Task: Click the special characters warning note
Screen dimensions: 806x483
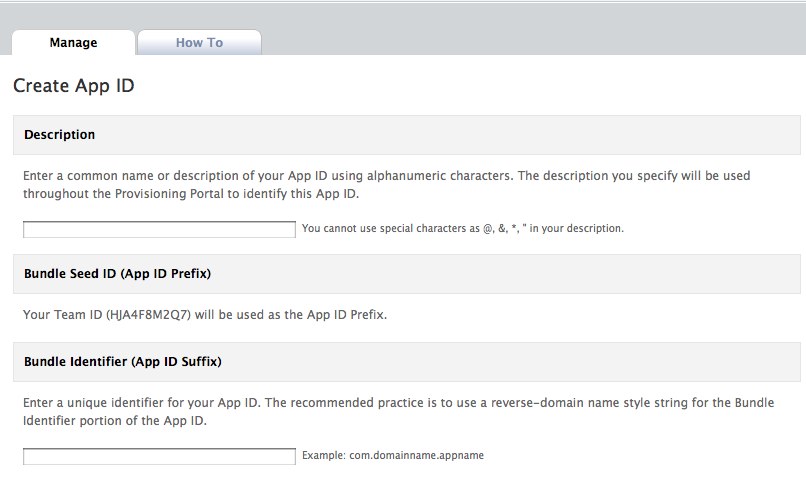Action: click(x=463, y=228)
